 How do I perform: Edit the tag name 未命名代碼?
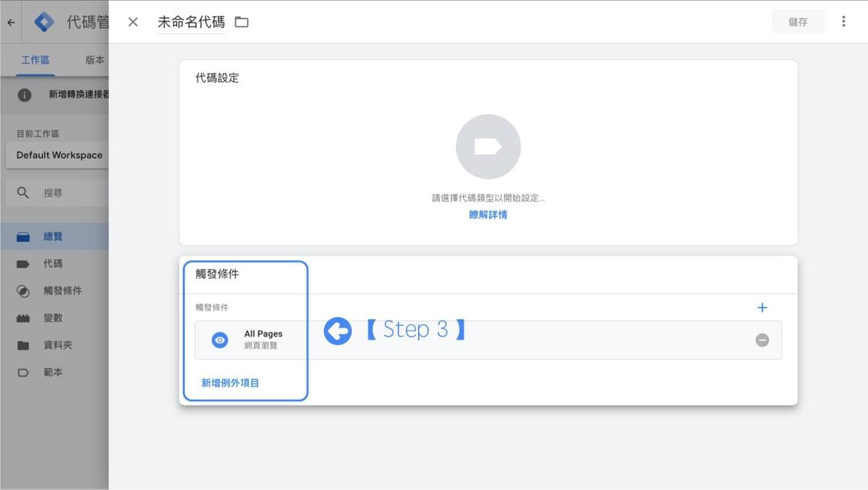click(x=191, y=22)
